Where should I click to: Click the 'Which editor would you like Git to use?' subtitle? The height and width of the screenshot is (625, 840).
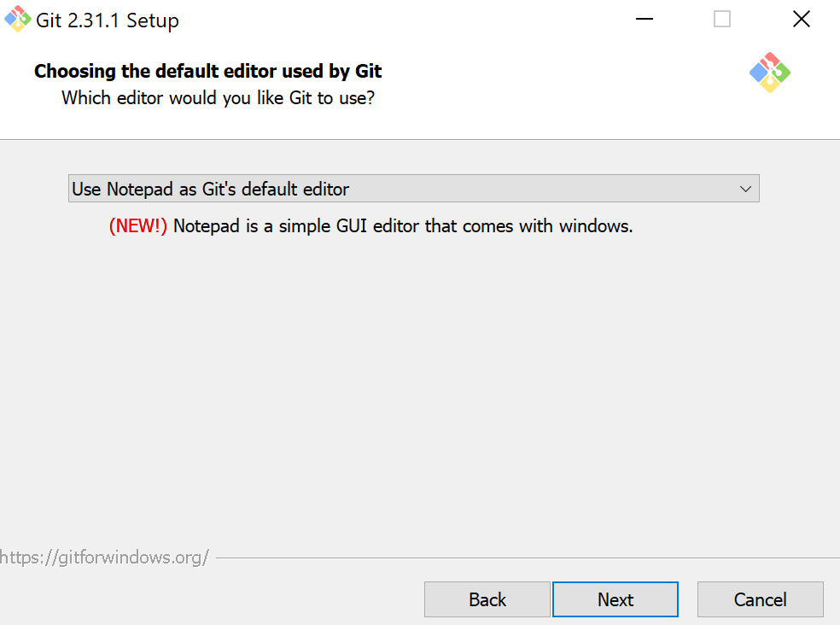(218, 98)
